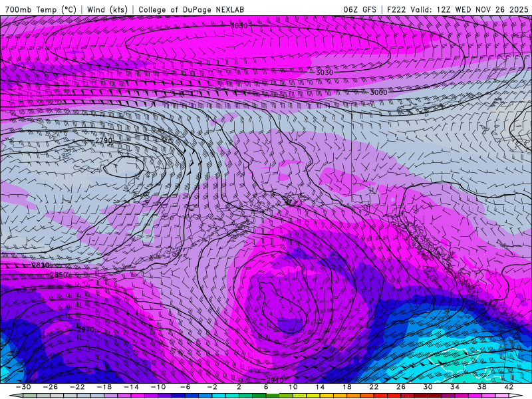Select the "Wind (kts)" header label
Screen dimensions: 532x399
(x=107, y=9)
